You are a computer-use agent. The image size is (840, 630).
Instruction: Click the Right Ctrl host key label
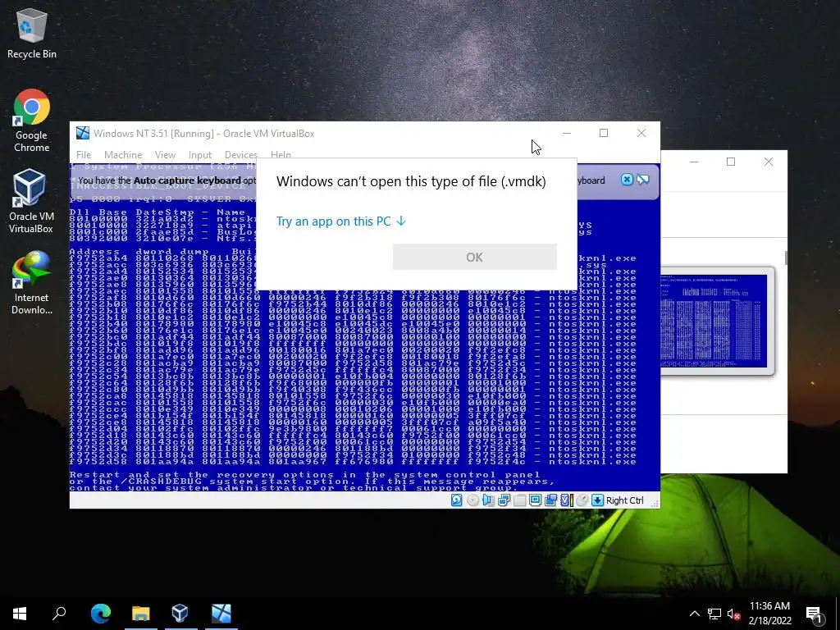pyautogui.click(x=624, y=500)
